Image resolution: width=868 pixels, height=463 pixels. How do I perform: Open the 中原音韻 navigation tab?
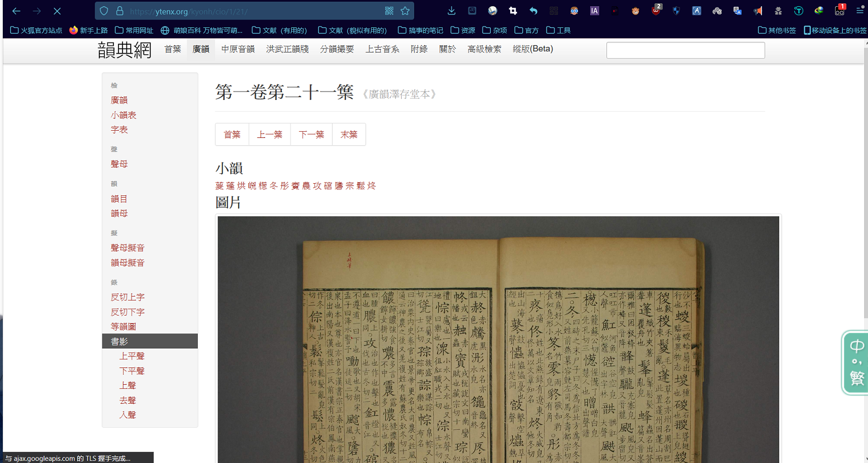click(x=238, y=49)
